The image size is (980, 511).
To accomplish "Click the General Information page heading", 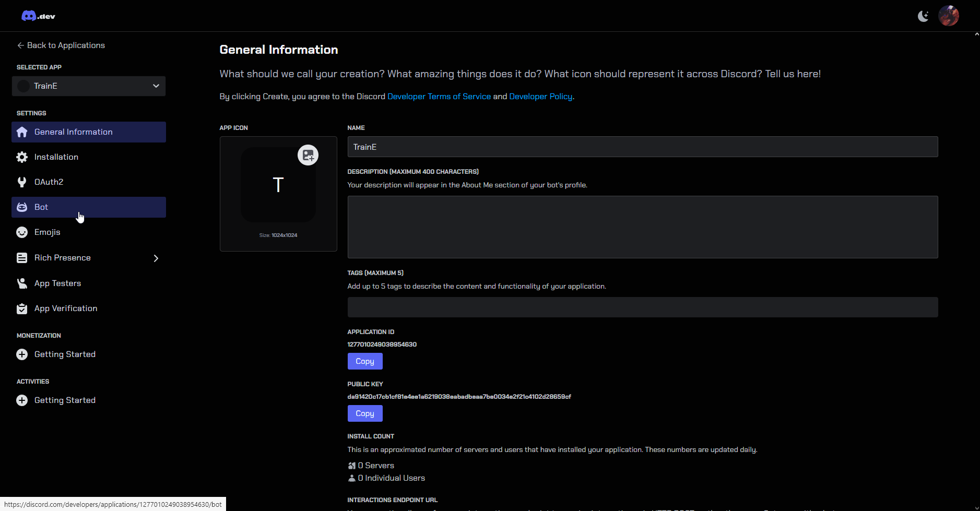I will click(279, 50).
